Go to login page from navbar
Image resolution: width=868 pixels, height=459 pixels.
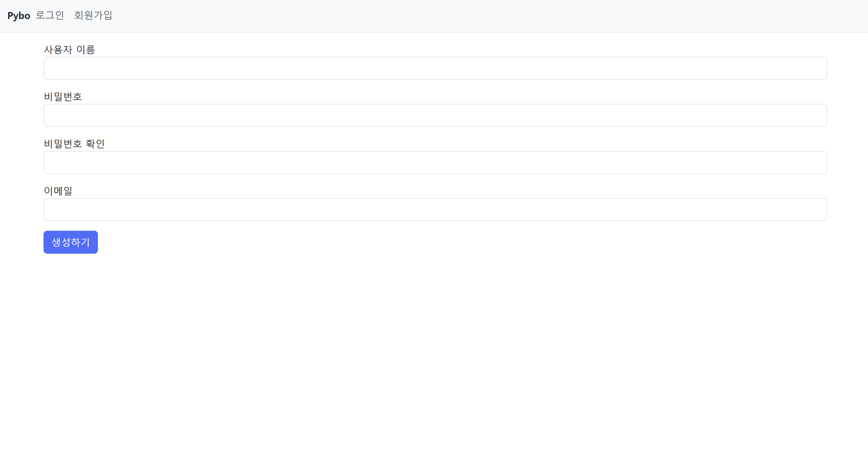click(x=50, y=15)
